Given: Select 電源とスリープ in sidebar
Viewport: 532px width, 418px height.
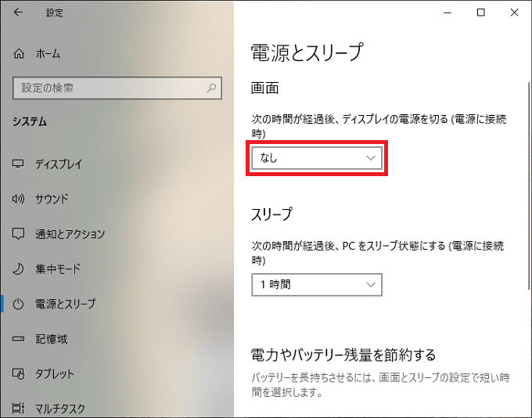Looking at the screenshot, I should click(66, 304).
